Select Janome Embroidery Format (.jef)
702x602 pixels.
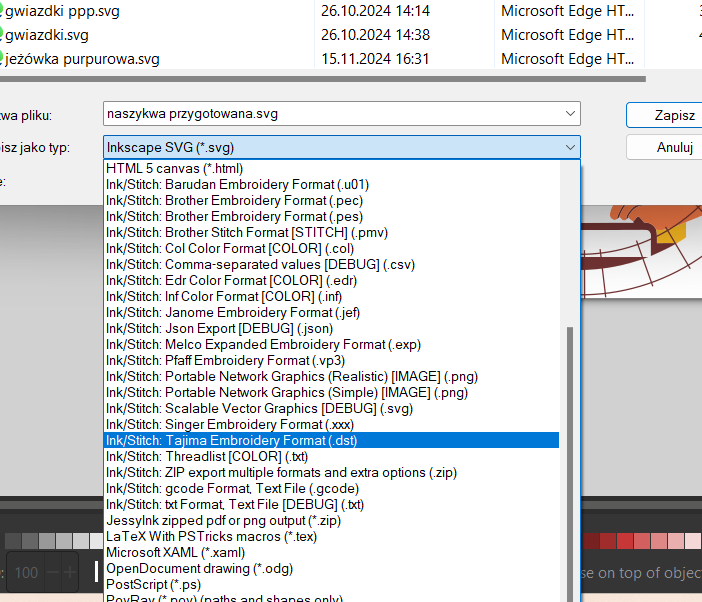331,313
